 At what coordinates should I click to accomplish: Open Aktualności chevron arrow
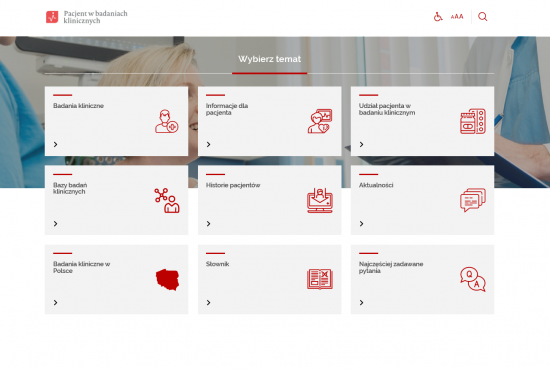(x=361, y=223)
